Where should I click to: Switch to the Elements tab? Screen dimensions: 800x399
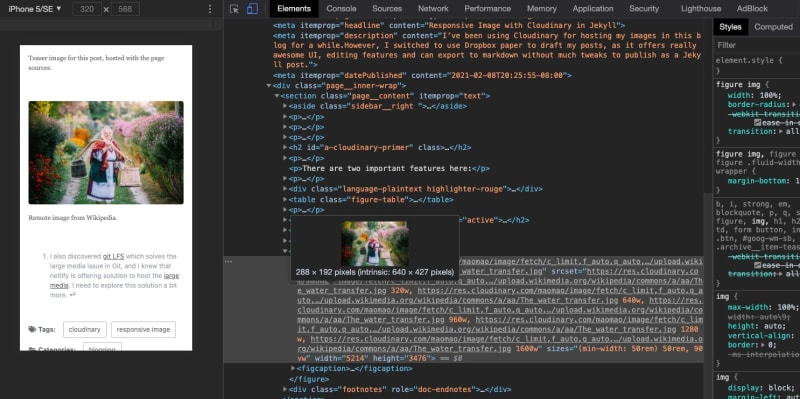click(294, 9)
